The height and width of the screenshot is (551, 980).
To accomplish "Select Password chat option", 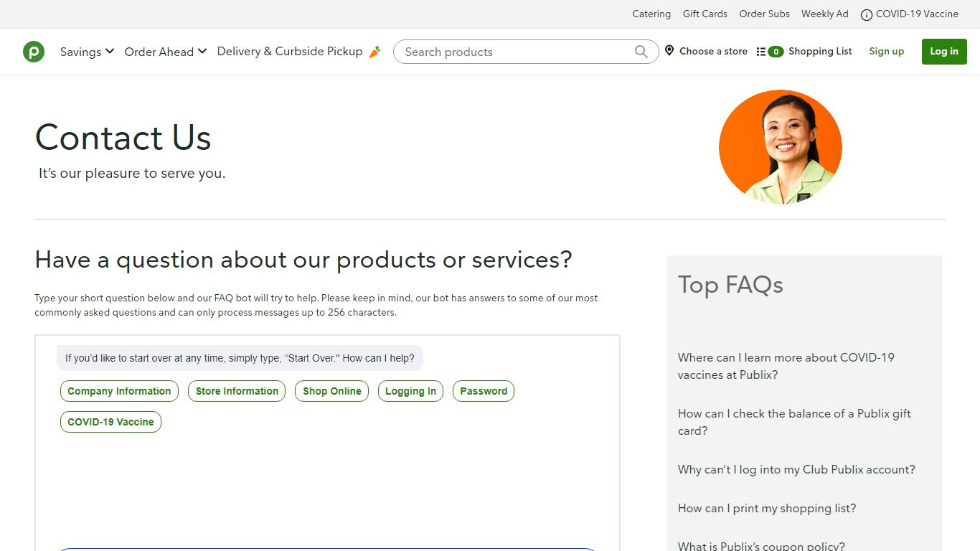I will click(x=484, y=391).
